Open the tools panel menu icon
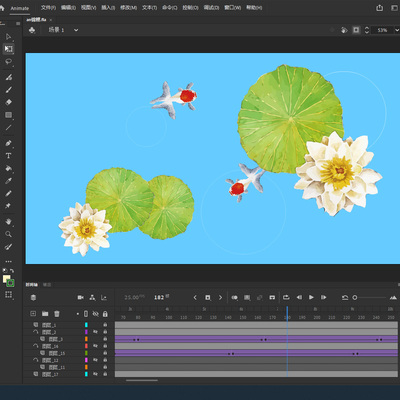 click(18, 23)
